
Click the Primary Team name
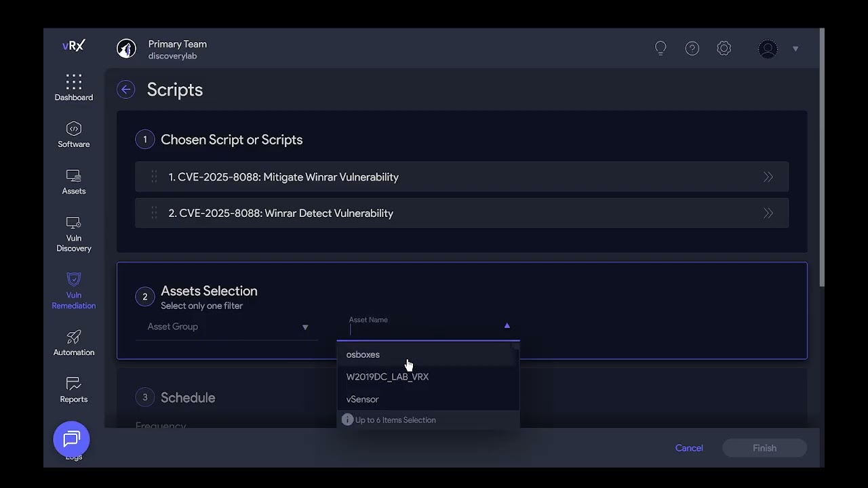pyautogui.click(x=178, y=44)
